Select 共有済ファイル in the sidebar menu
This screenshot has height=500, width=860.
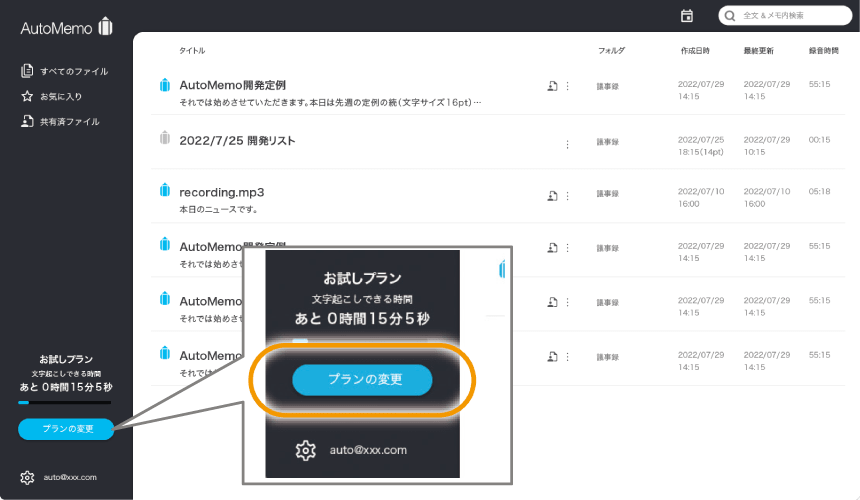tap(69, 121)
